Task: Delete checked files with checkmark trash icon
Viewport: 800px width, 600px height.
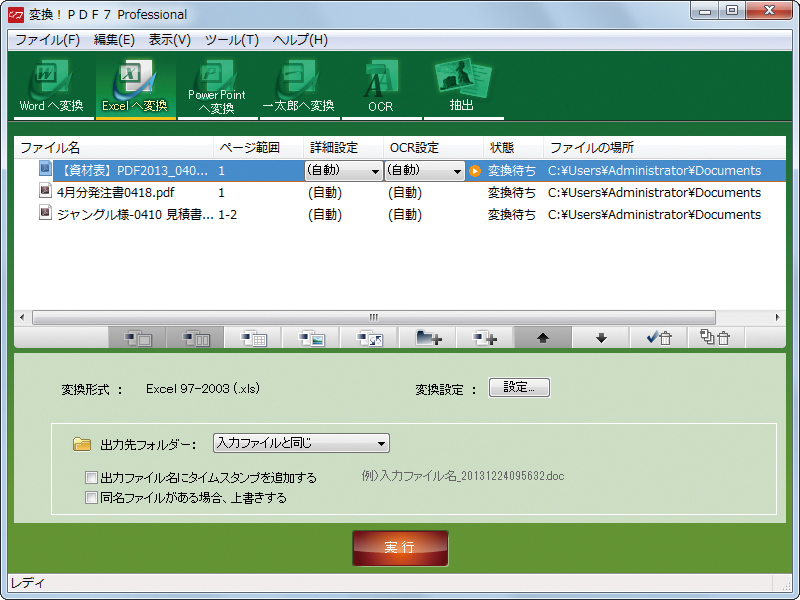Action: click(659, 338)
